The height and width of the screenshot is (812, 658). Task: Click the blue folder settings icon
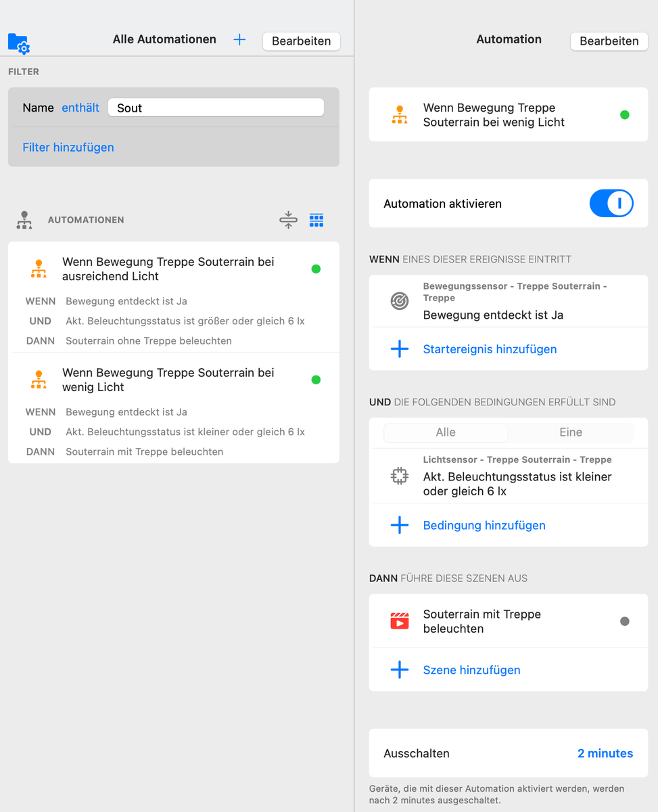pos(18,43)
